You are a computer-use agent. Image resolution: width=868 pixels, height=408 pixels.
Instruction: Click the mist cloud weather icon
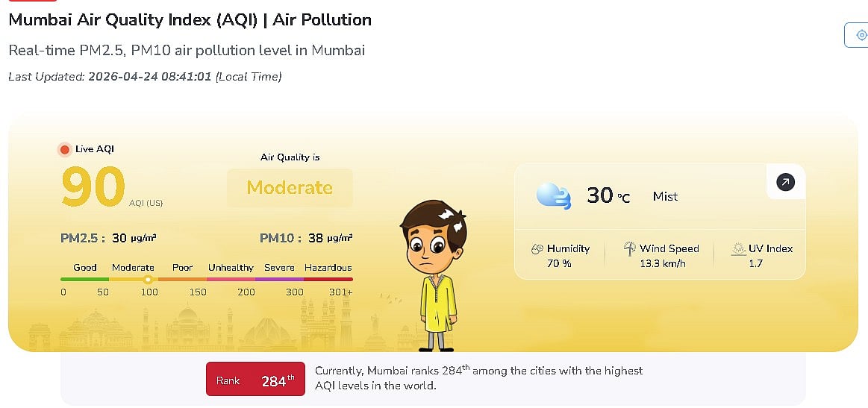pyautogui.click(x=554, y=196)
